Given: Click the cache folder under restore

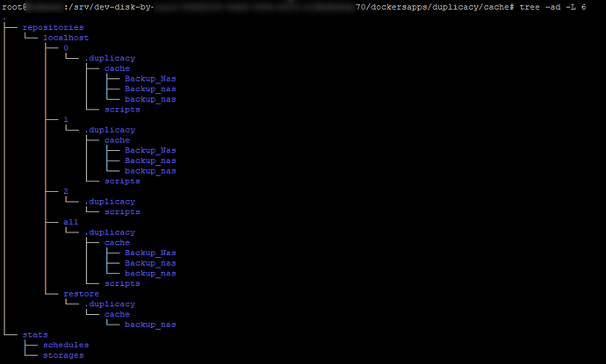Looking at the screenshot, I should point(117,314).
